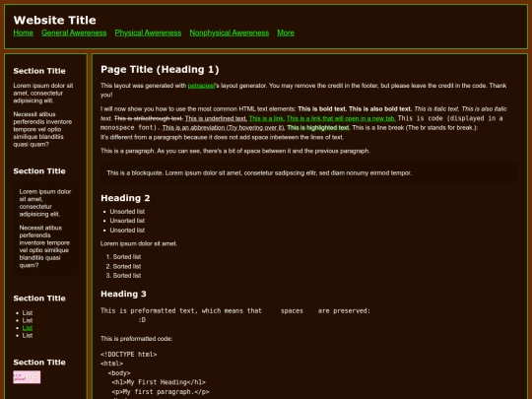
Task: Click the strikethrough text sample
Action: coord(149,118)
